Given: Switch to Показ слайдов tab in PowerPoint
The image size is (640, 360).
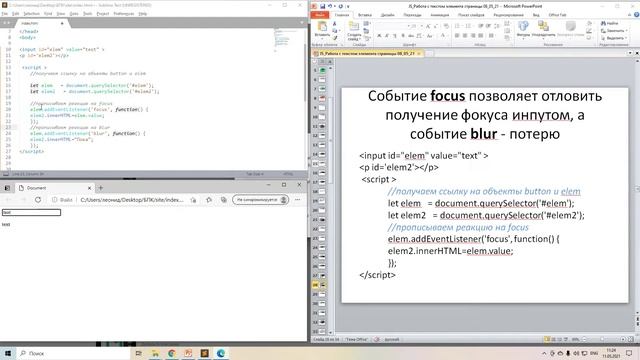Looking at the screenshot, I should tap(471, 15).
